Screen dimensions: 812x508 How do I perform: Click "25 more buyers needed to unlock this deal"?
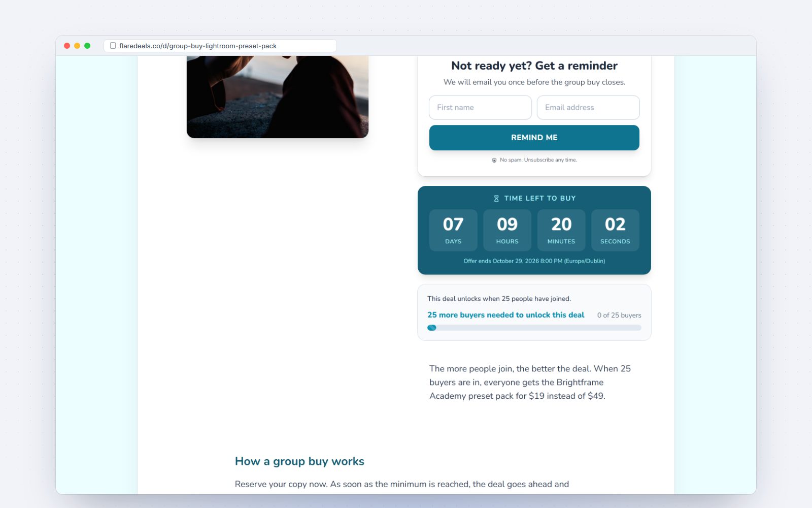[x=506, y=315]
